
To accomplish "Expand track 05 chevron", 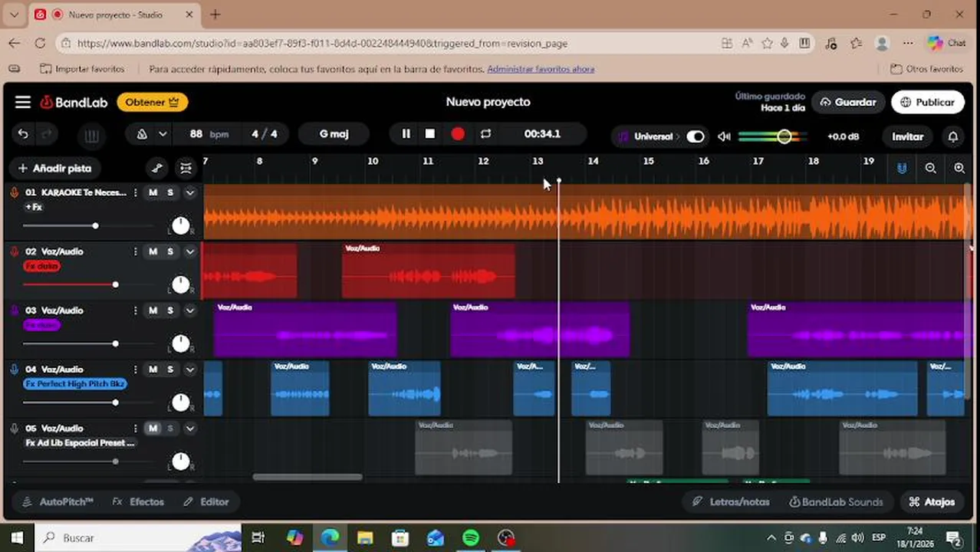I will pos(189,429).
